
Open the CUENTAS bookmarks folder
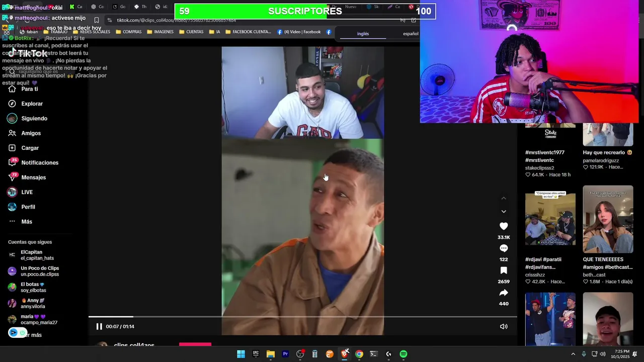coord(191,32)
